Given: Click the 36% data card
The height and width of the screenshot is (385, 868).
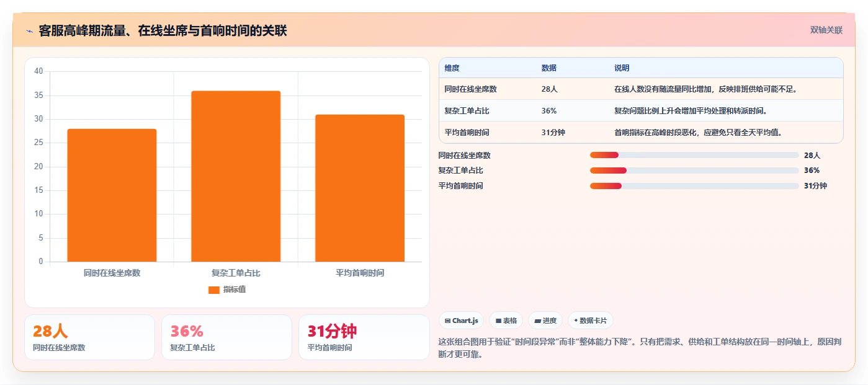Looking at the screenshot, I should click(226, 337).
